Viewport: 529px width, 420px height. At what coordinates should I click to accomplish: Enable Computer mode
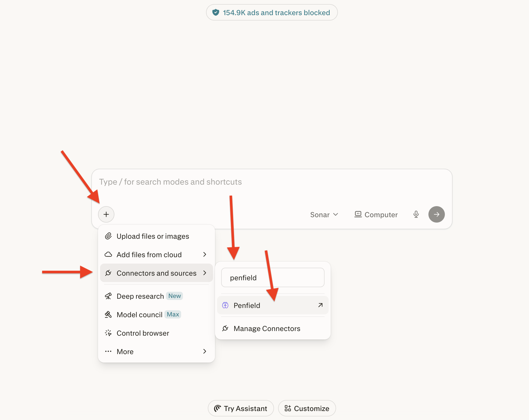[376, 215]
